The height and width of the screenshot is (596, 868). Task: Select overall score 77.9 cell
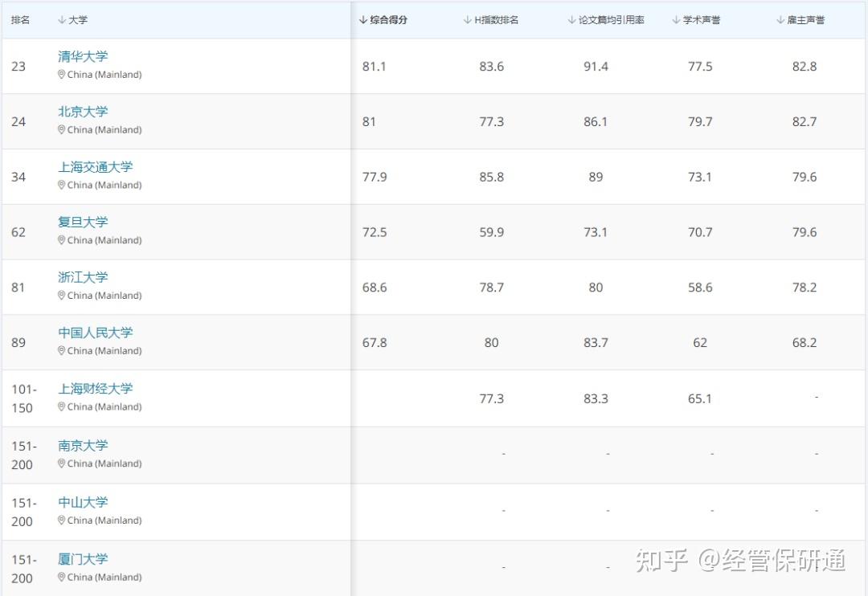tap(375, 177)
